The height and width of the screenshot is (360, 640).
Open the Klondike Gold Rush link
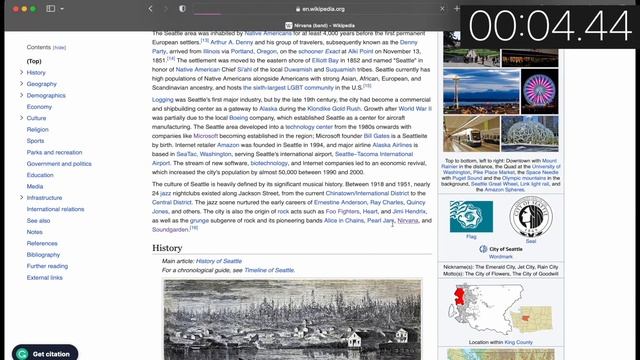coord(334,109)
